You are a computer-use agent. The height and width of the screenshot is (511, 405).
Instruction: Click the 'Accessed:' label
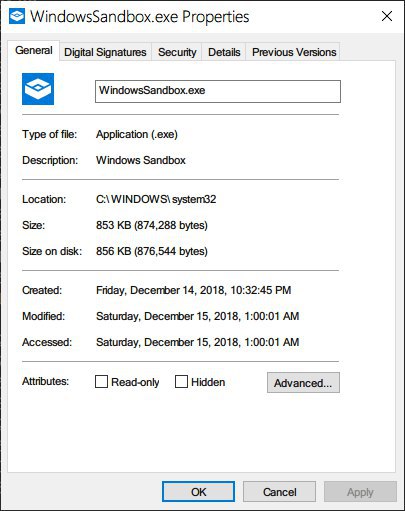(47, 342)
